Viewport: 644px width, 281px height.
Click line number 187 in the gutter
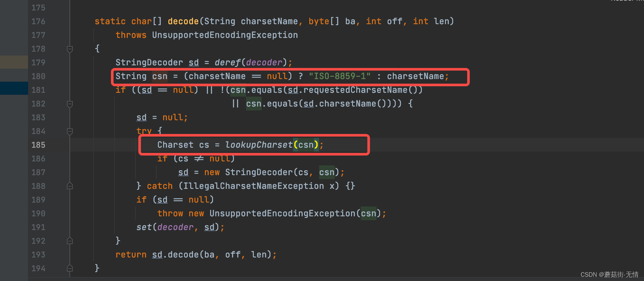click(38, 173)
